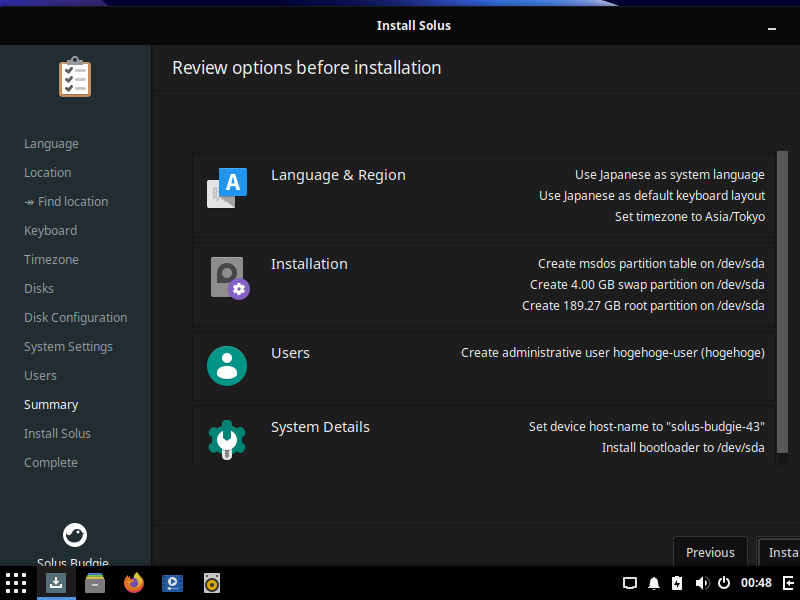Select the Users sidebar step
Viewport: 800px width, 600px height.
coord(40,376)
